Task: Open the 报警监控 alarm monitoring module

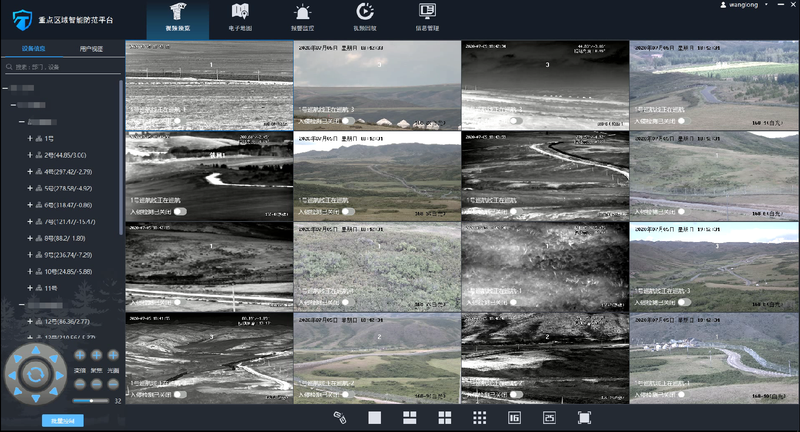Action: tap(302, 18)
